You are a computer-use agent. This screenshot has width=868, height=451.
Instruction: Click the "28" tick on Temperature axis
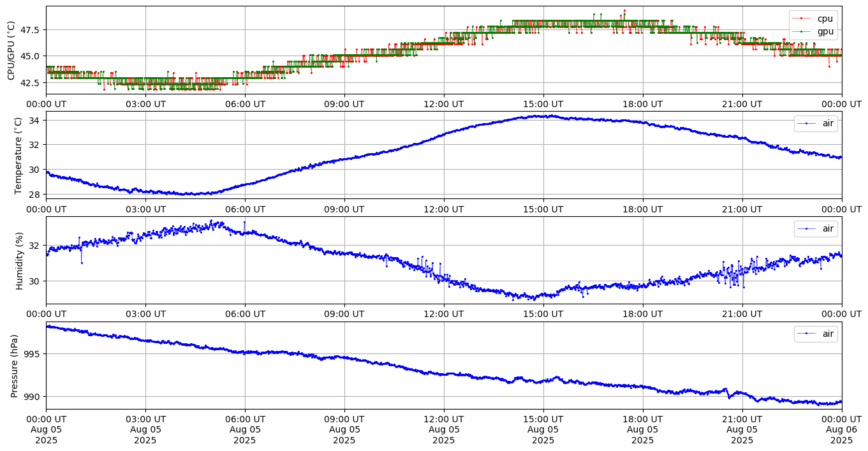coord(36,194)
